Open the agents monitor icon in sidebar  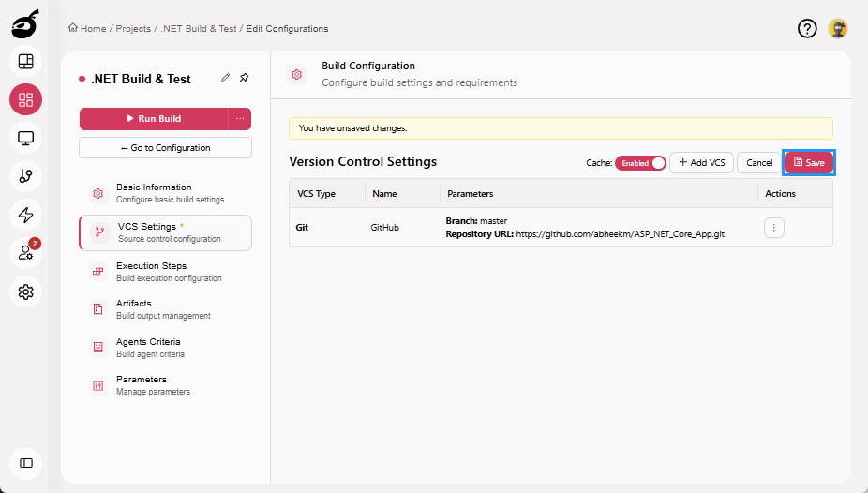click(25, 138)
